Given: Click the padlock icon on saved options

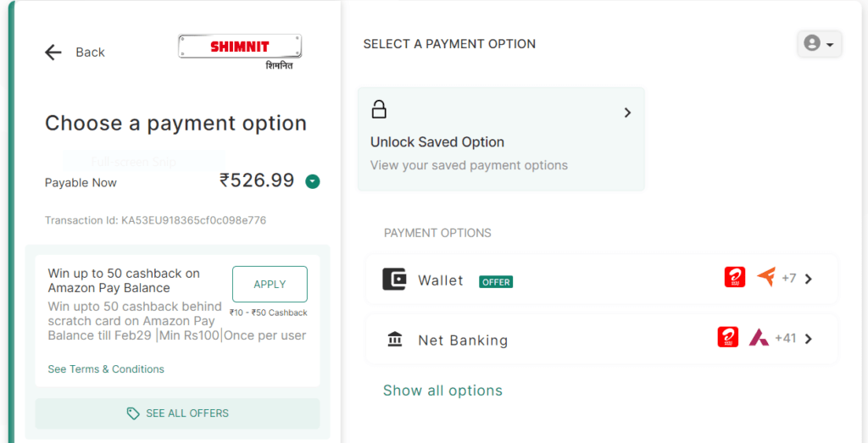Looking at the screenshot, I should tap(379, 109).
